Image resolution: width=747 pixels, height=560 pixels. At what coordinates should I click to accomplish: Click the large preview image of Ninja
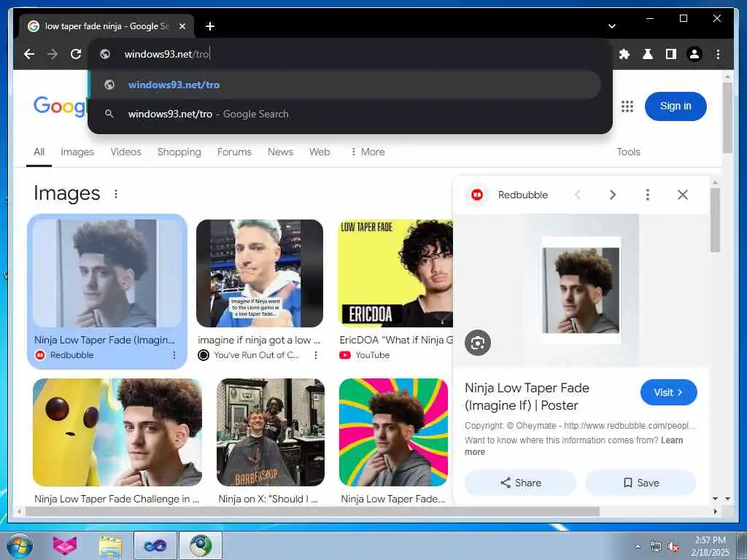(581, 290)
